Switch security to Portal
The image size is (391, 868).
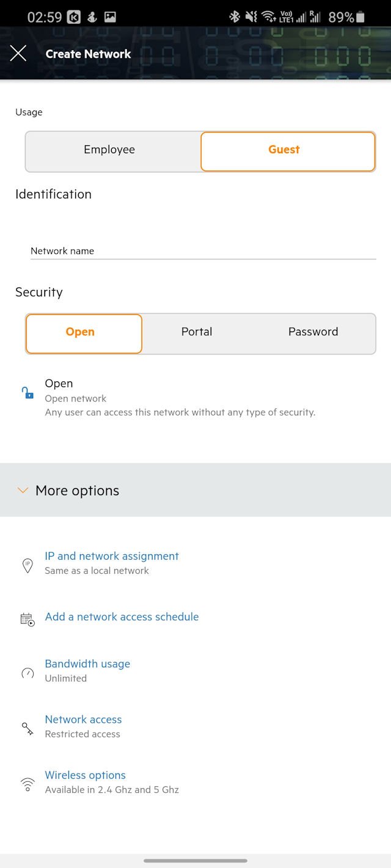pyautogui.click(x=197, y=332)
